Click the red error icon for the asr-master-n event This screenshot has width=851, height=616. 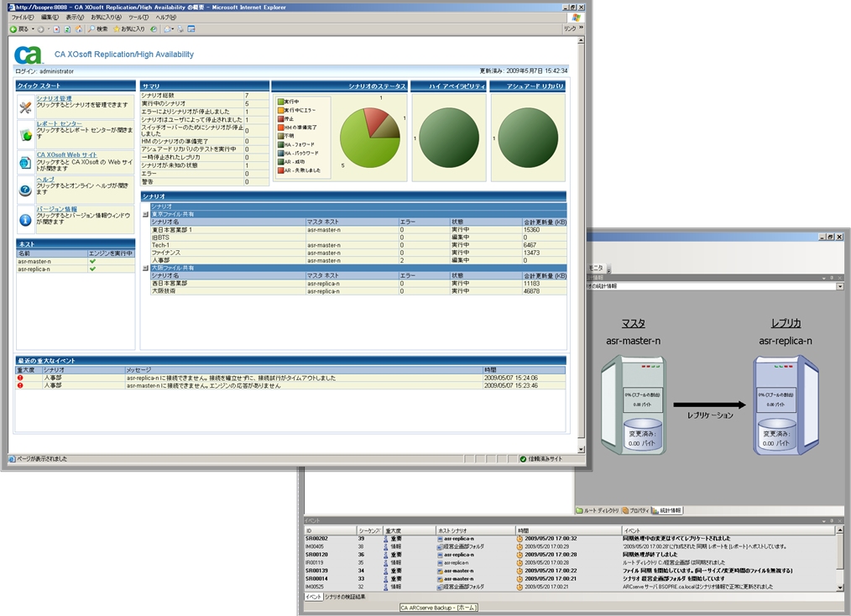(20, 385)
